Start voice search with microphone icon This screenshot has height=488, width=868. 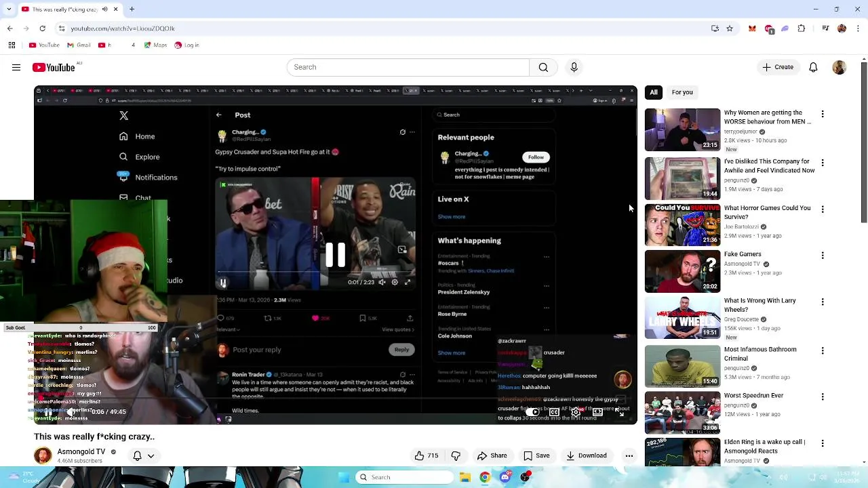pyautogui.click(x=574, y=67)
